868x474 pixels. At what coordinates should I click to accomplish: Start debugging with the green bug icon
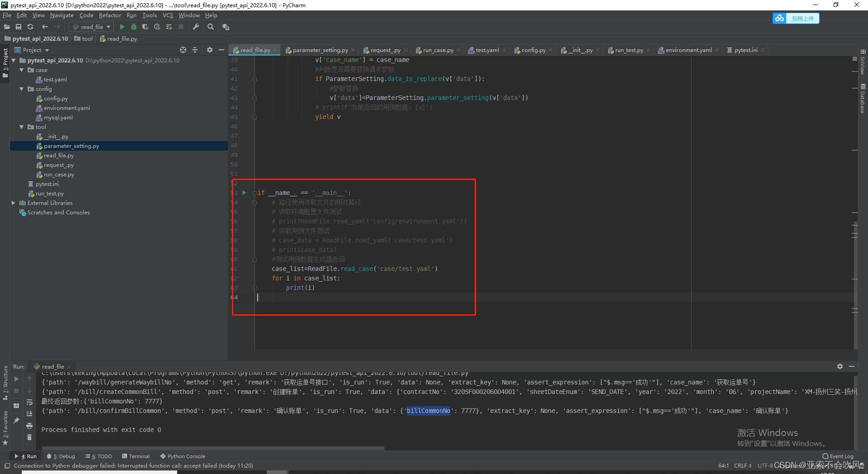(134, 27)
